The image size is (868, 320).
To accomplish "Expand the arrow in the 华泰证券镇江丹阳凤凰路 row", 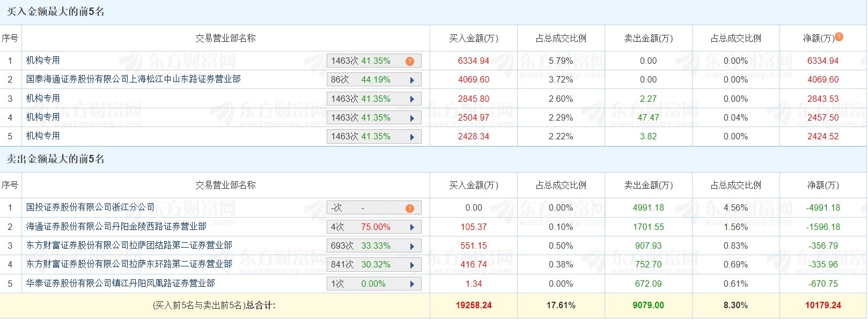I will click(x=412, y=284).
